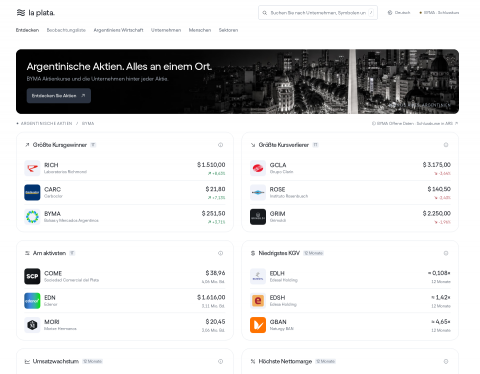Click the Niedrigstes KGV heading
This screenshot has width=480, height=374.
pos(279,253)
